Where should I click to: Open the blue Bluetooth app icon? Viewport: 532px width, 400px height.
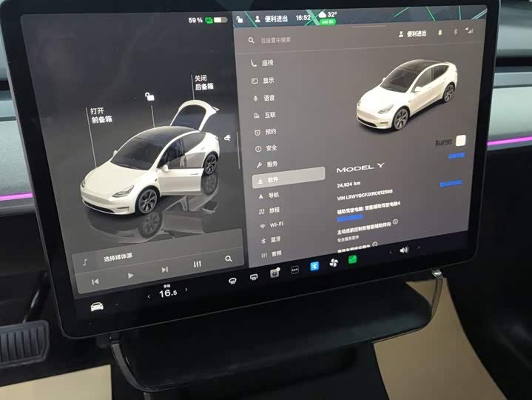pos(314,266)
